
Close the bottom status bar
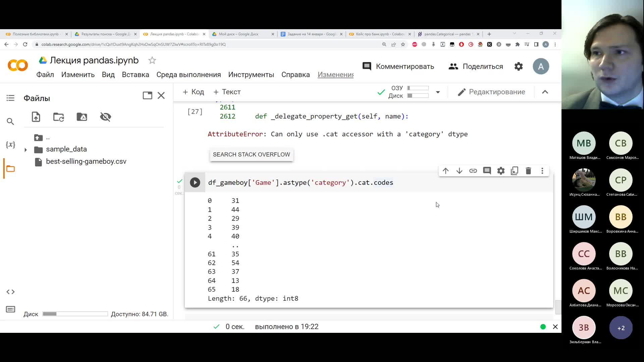555,327
